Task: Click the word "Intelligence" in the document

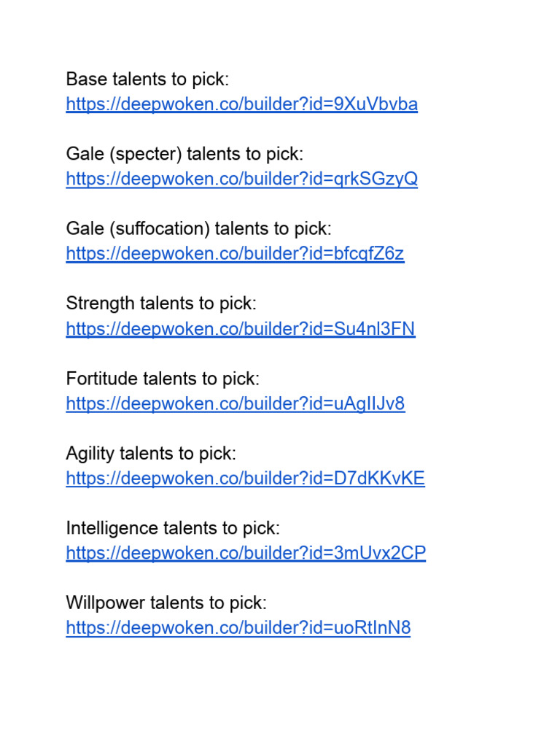Action: [x=112, y=528]
